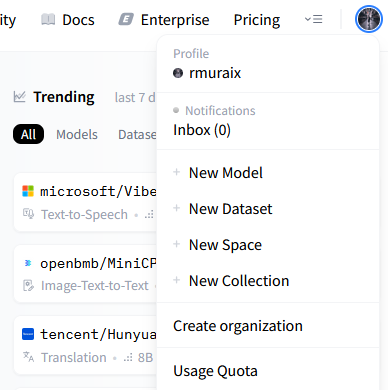Click plus icon beside New Model
Image resolution: width=388 pixels, height=390 pixels.
pos(177,172)
